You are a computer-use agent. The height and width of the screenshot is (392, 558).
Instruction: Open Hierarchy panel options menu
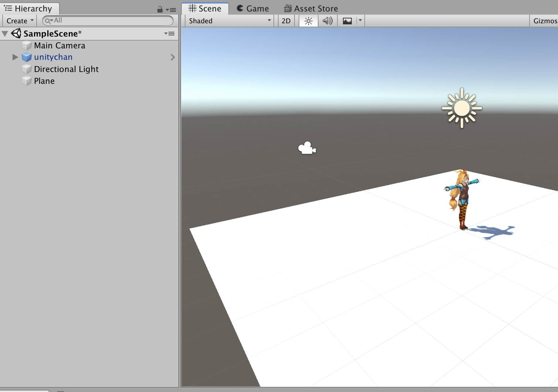point(171,10)
